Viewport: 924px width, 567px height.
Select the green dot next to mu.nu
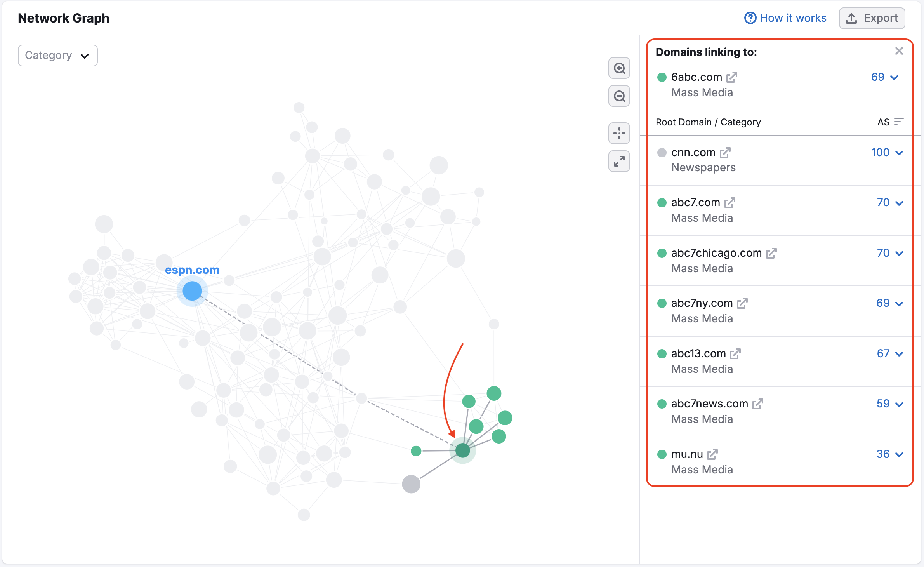662,454
